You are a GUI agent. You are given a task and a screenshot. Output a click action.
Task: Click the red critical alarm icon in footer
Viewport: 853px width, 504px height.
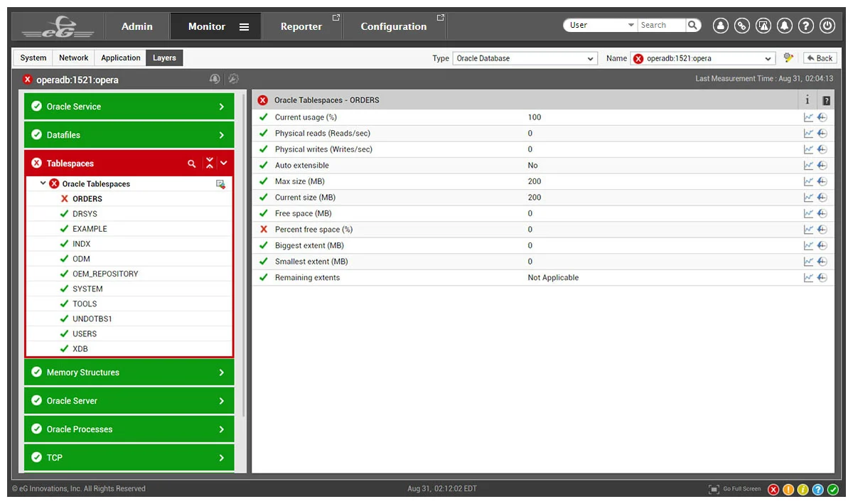pos(773,490)
